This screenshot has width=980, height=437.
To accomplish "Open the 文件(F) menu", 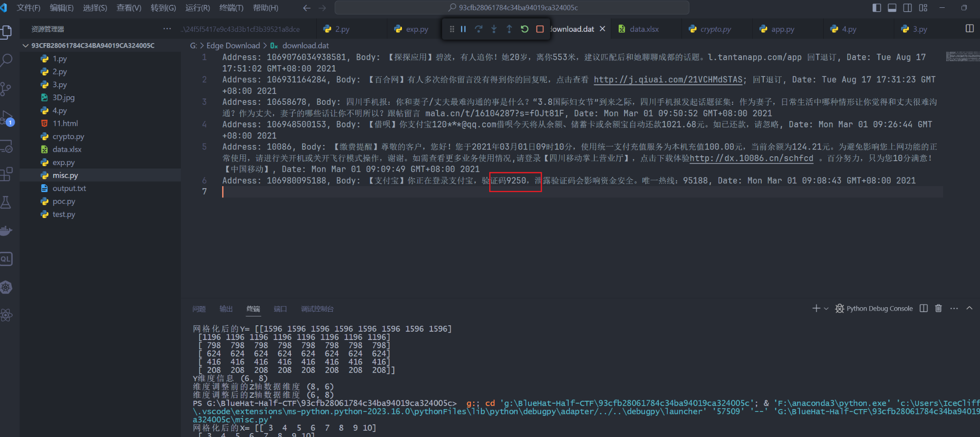I will click(x=28, y=8).
